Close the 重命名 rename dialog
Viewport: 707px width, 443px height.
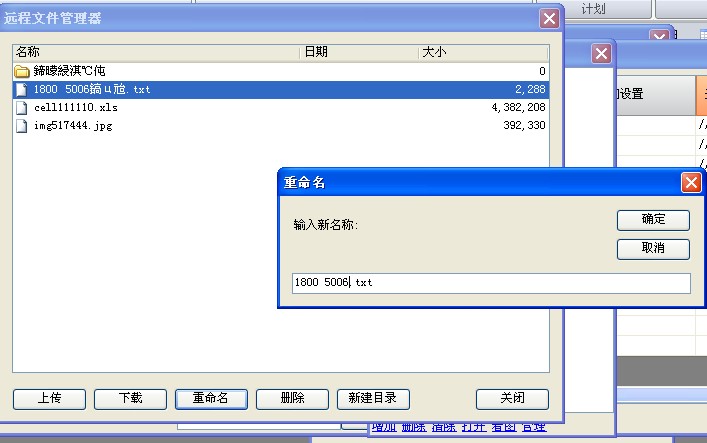tap(690, 182)
